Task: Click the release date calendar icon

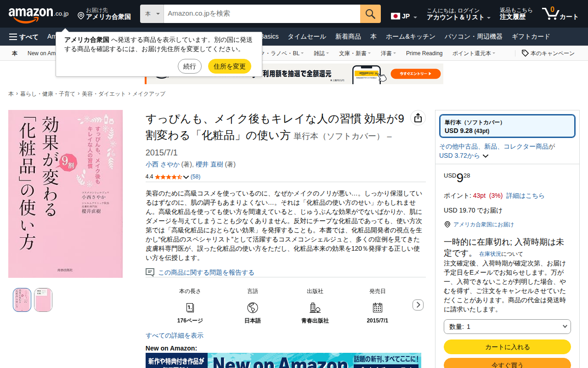Action: pyautogui.click(x=378, y=308)
